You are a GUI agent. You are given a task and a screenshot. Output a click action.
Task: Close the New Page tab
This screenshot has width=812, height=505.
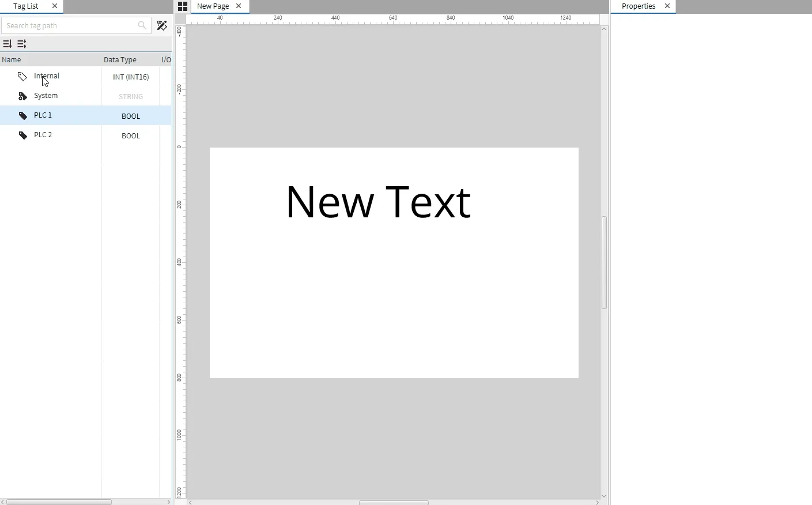239,6
